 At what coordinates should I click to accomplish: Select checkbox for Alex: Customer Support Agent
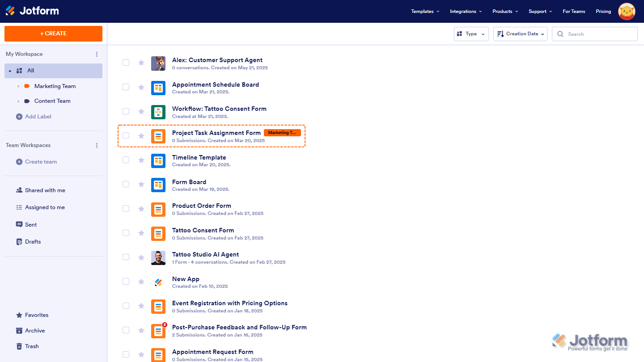126,63
